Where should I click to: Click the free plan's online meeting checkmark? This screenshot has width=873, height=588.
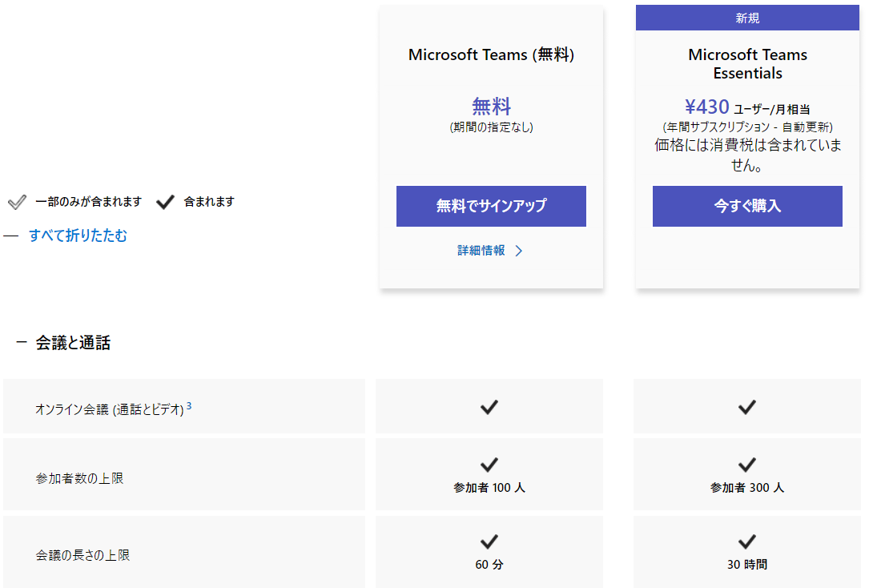click(x=489, y=407)
